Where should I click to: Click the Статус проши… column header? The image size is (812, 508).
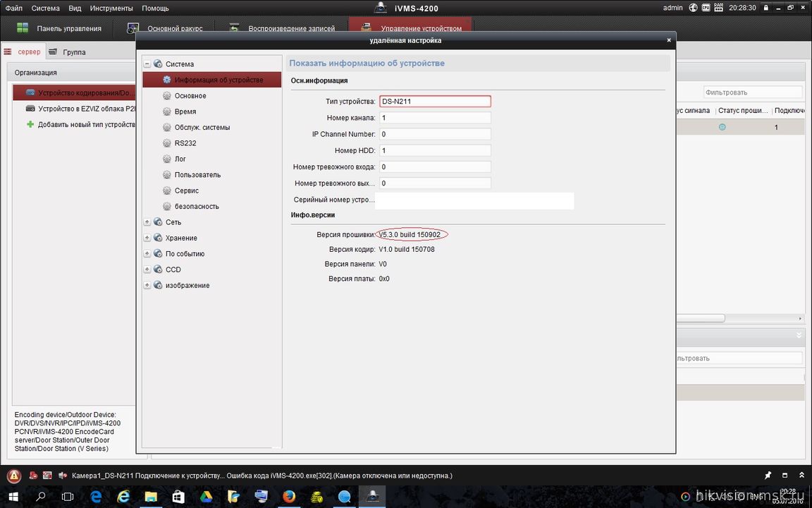tap(743, 110)
